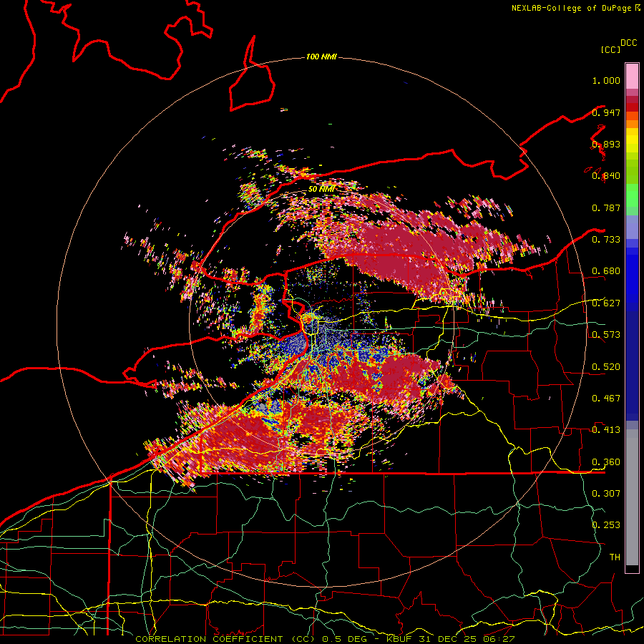Click the 0.947 color scale value
Image resolution: width=644 pixels, height=644 pixels.
[x=606, y=112]
